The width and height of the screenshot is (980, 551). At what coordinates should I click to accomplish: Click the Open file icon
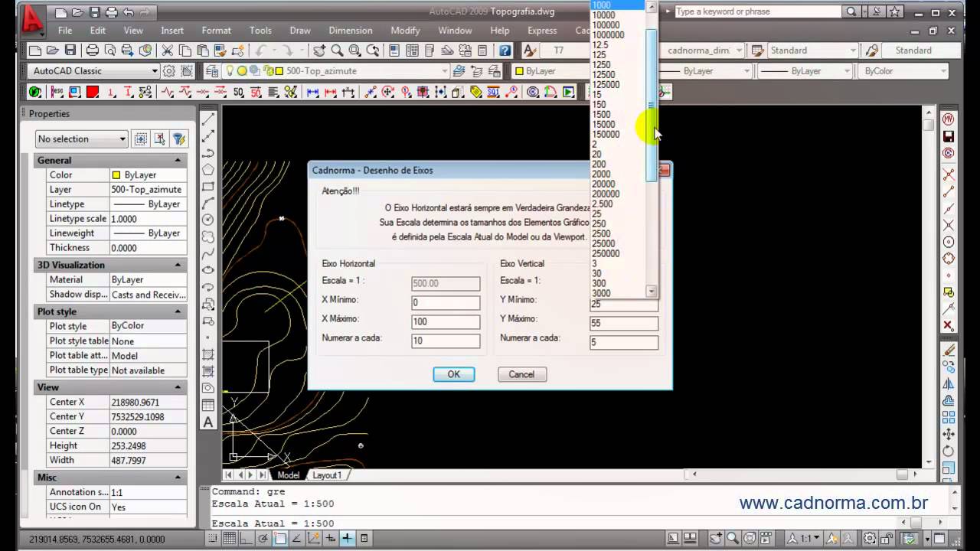52,51
